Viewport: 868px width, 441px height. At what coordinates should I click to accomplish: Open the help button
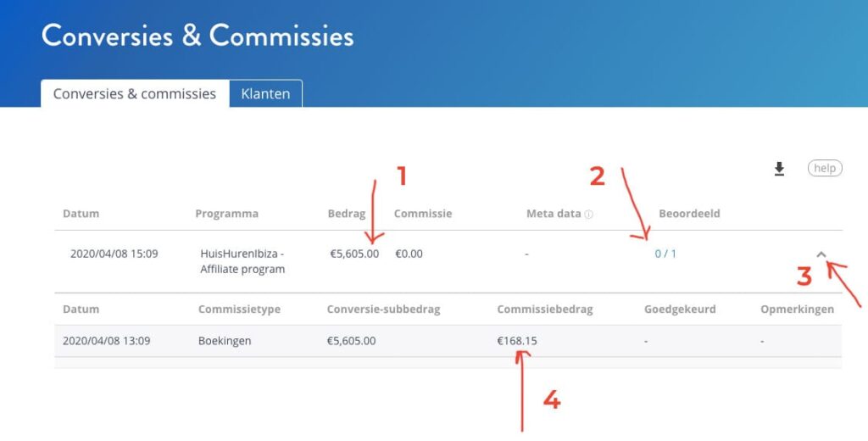824,169
